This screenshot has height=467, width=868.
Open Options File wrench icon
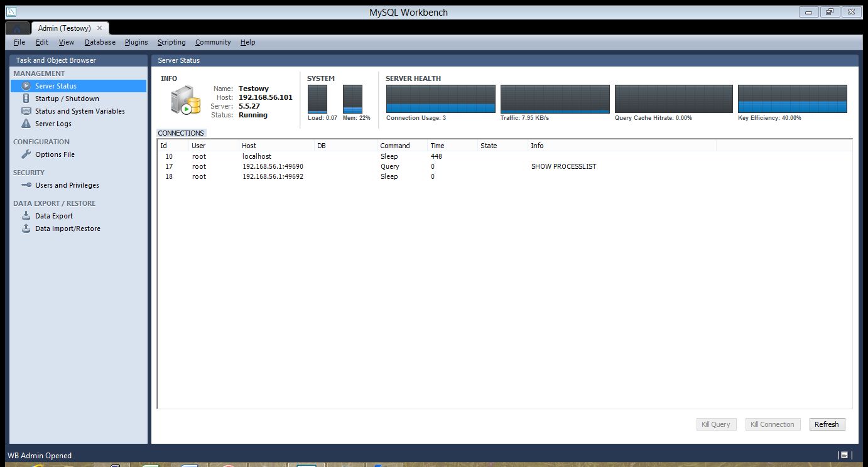coord(26,154)
